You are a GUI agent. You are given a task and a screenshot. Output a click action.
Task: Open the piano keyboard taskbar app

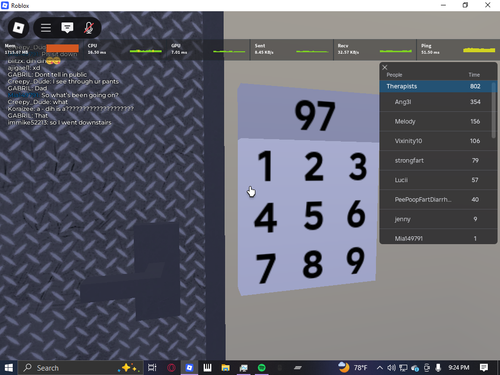207,368
